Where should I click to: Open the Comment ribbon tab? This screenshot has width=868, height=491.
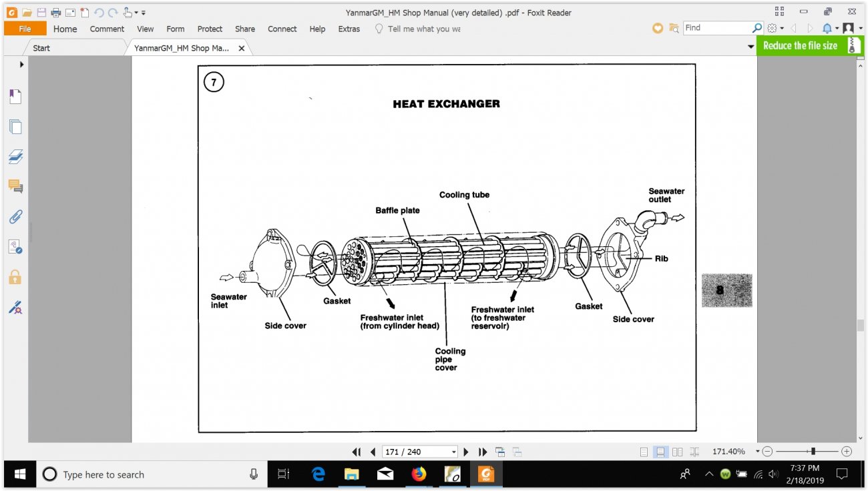click(107, 29)
